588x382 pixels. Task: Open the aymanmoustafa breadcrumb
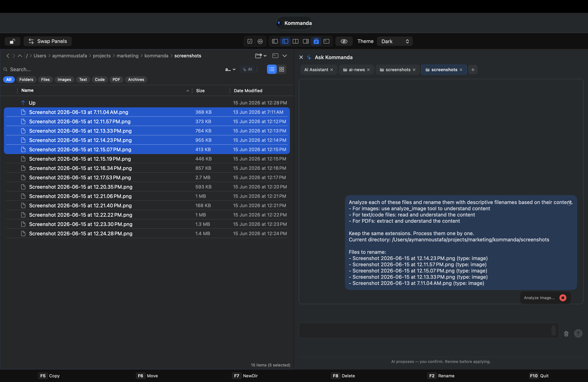pos(69,56)
